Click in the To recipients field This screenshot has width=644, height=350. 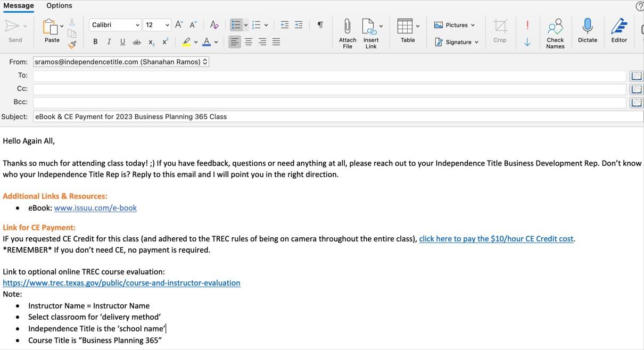click(329, 76)
